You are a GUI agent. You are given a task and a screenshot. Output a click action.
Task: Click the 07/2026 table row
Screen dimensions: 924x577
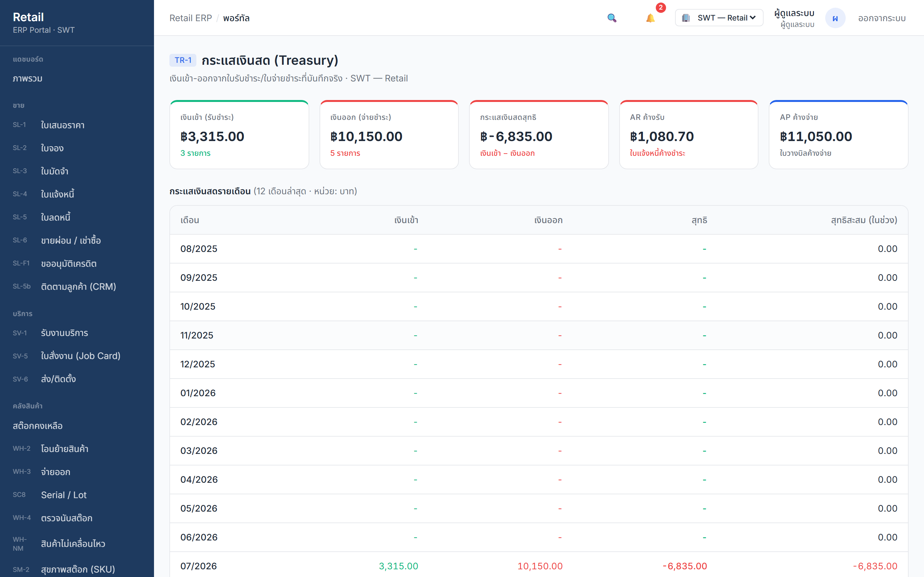(539, 565)
